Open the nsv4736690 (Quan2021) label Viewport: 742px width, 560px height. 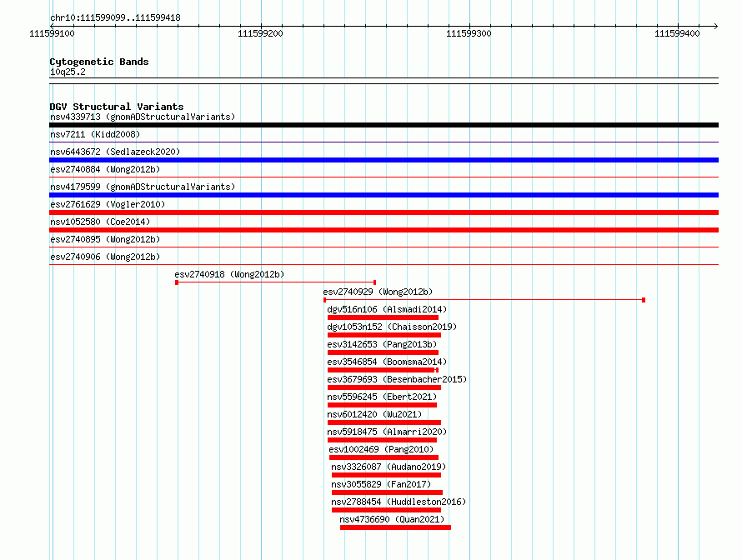point(392,519)
